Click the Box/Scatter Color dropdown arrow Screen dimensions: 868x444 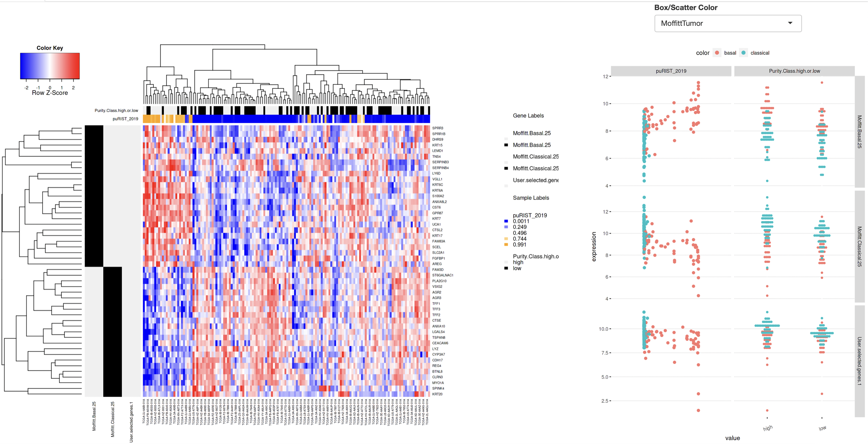(x=790, y=23)
